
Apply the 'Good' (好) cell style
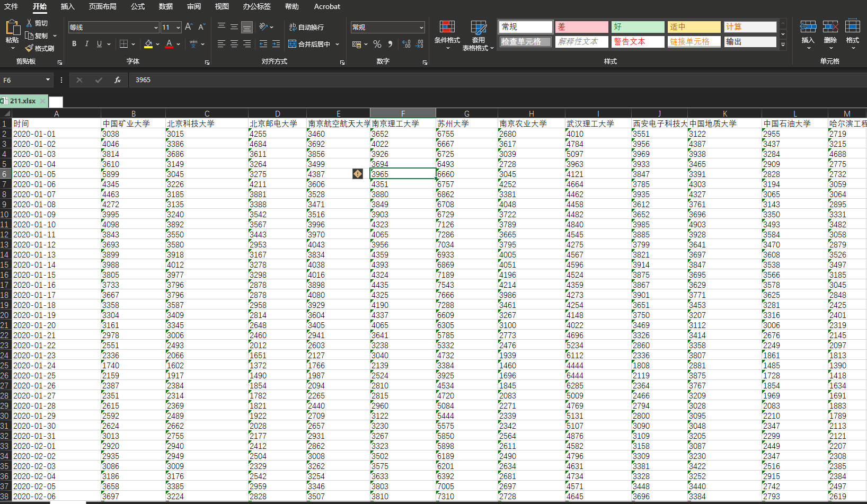click(638, 26)
